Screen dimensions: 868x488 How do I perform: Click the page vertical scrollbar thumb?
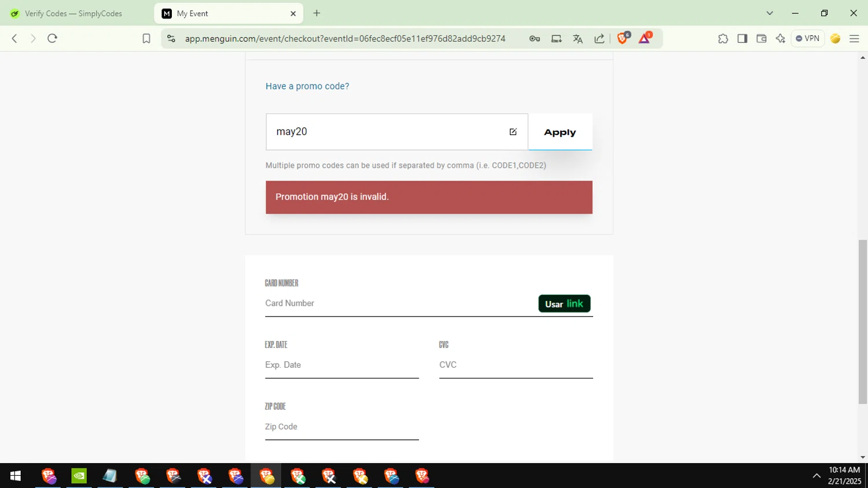coord(863,321)
